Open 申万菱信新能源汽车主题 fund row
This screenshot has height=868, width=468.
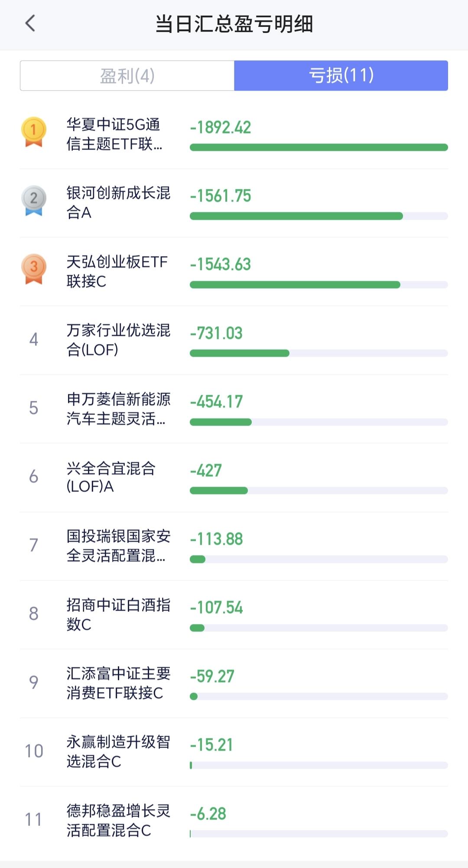[x=118, y=408]
